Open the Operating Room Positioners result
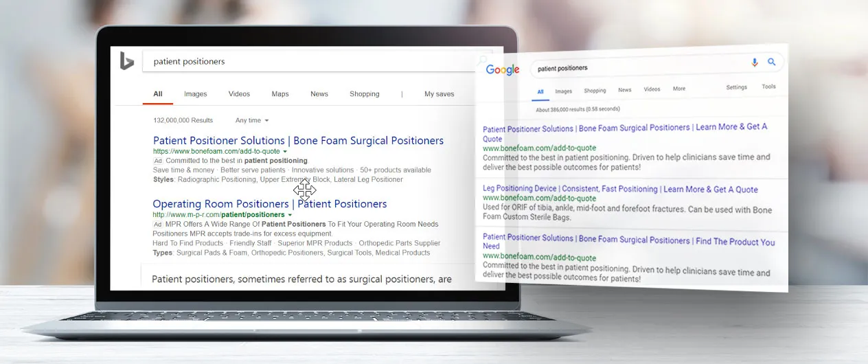The width and height of the screenshot is (868, 364). click(270, 204)
